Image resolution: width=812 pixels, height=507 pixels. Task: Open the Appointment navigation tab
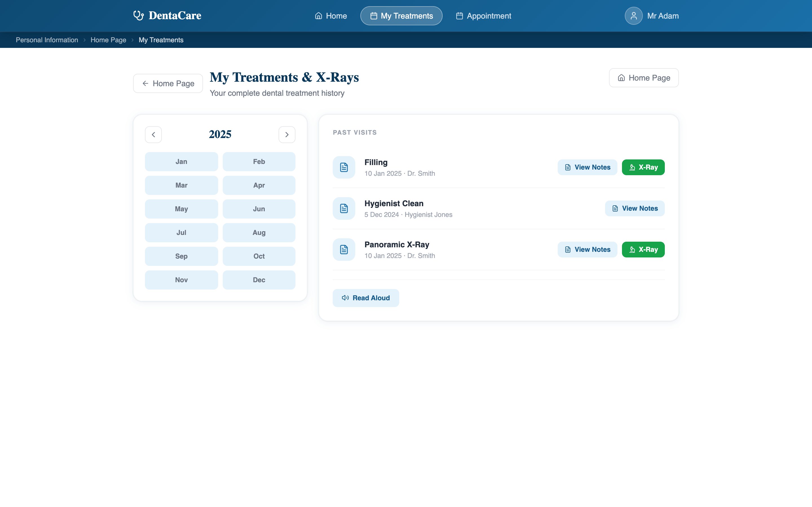click(x=484, y=16)
